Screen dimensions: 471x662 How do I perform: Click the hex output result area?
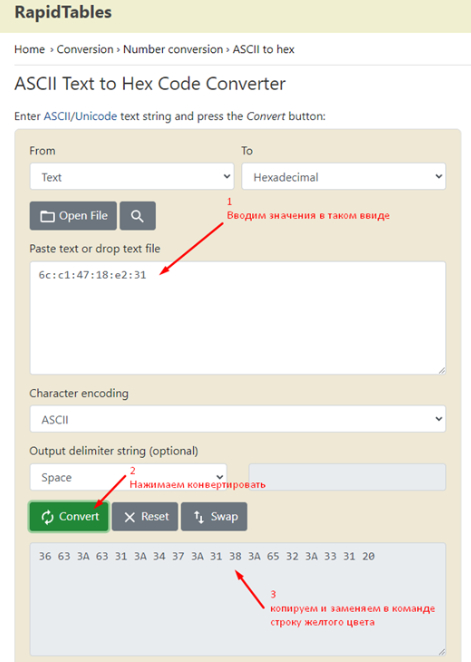(x=238, y=599)
